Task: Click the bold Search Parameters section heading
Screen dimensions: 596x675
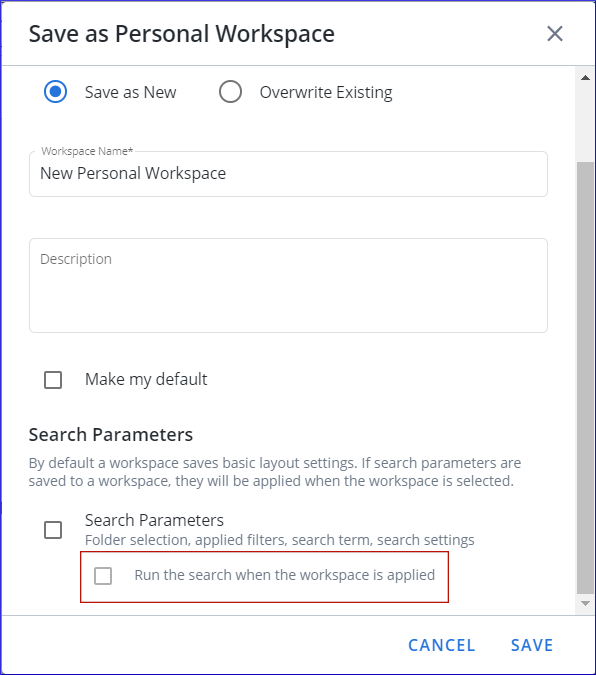Action: coord(111,434)
